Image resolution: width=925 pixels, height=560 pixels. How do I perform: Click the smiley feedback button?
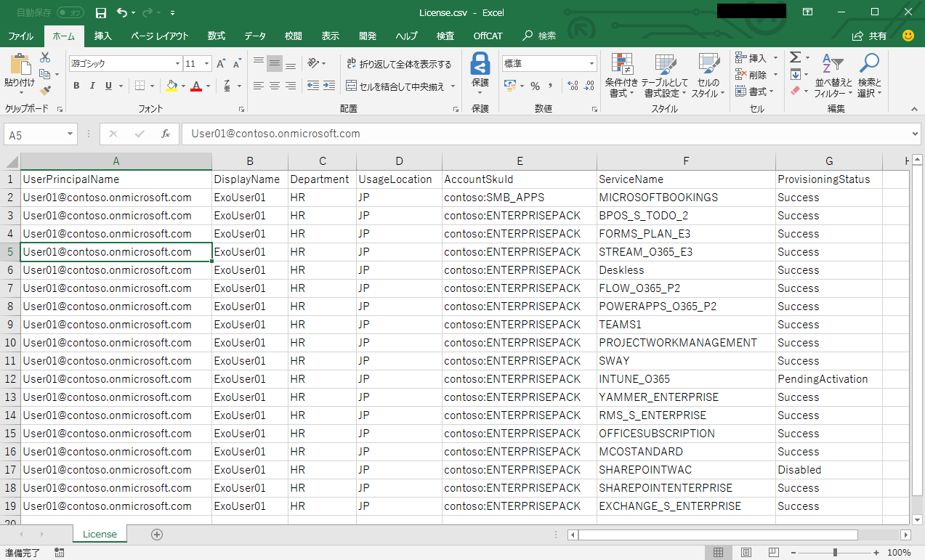coord(908,36)
